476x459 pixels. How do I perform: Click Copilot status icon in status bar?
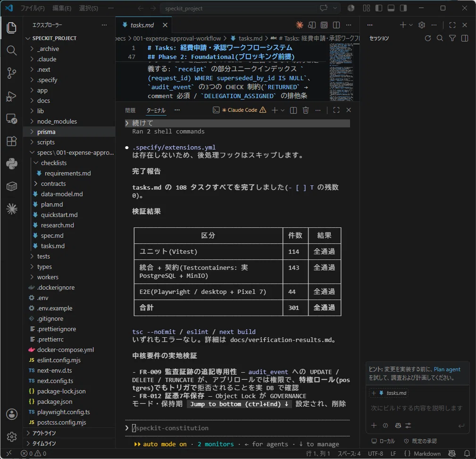point(452,453)
